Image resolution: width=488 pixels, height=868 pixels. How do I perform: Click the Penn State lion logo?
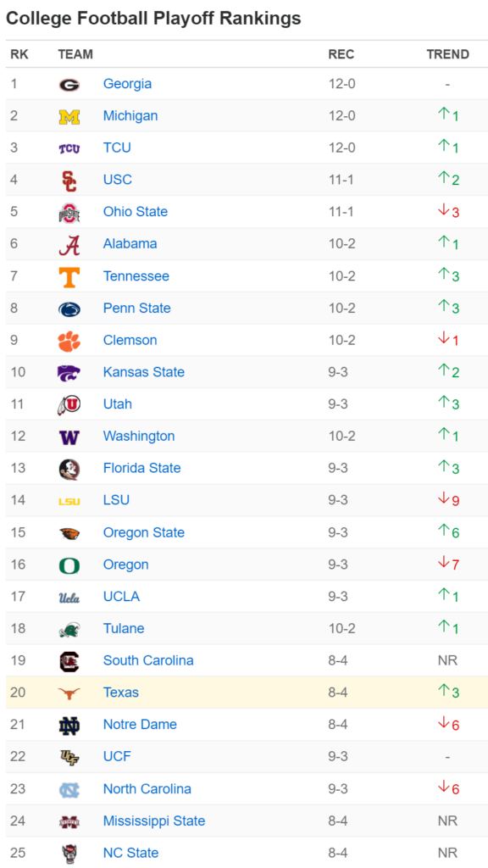69,309
